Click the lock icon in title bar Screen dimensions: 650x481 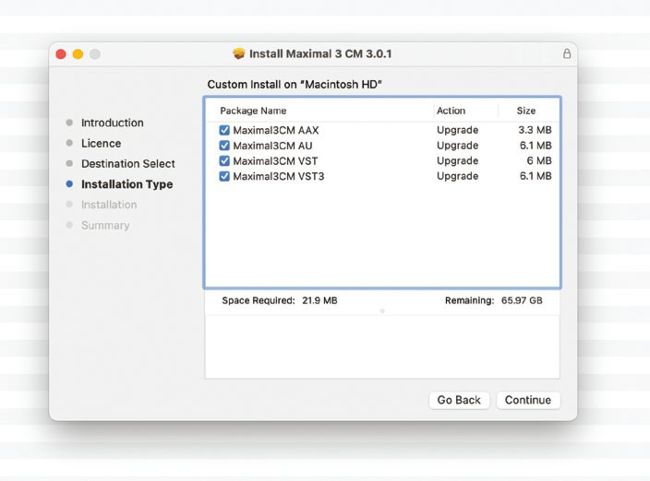pos(567,53)
